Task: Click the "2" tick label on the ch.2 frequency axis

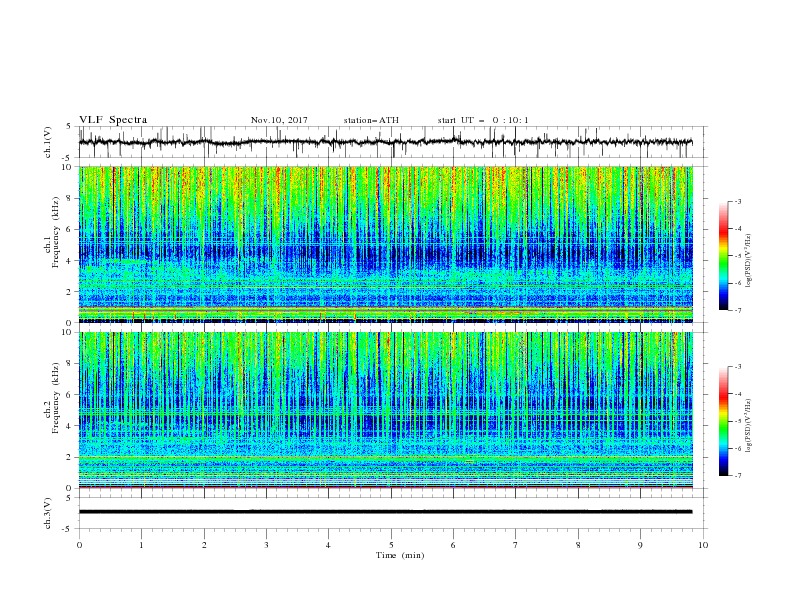Action: [70, 457]
